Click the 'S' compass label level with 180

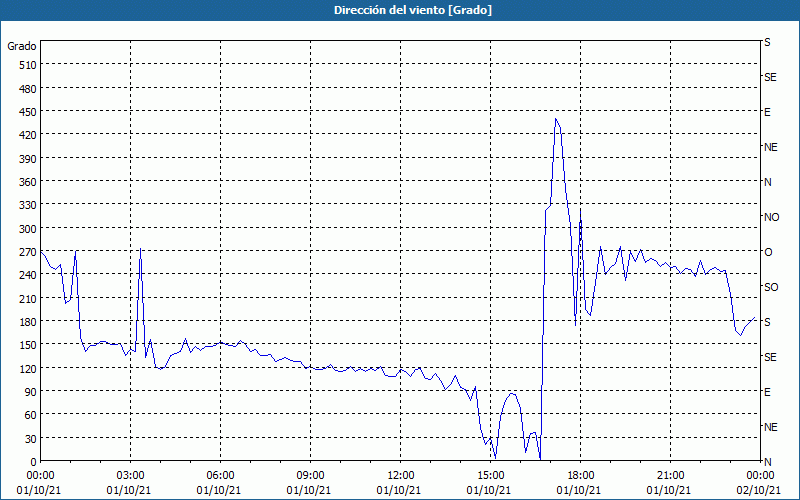tap(767, 322)
